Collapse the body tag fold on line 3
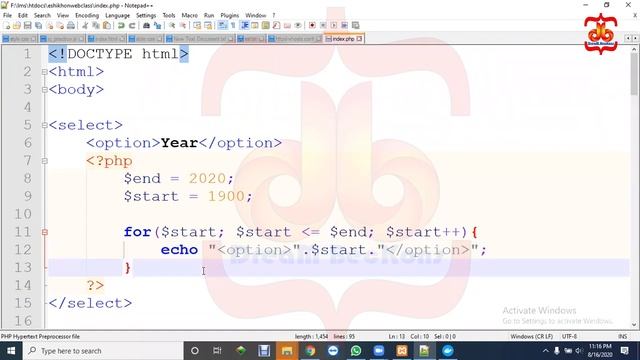The width and height of the screenshot is (640, 360). (x=44, y=90)
